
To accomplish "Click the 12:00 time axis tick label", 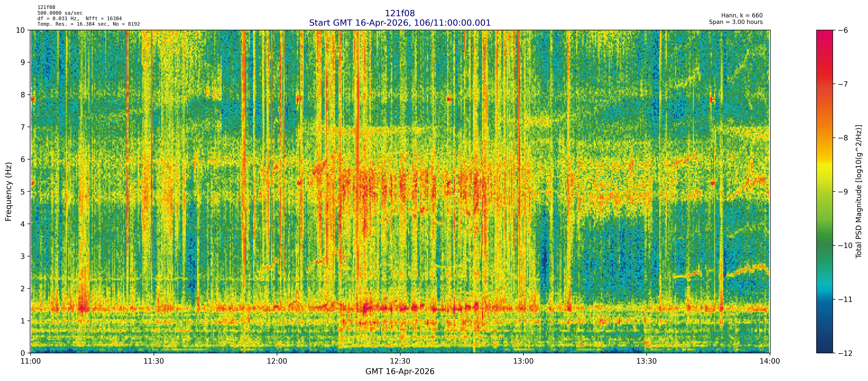I will coord(277,362).
